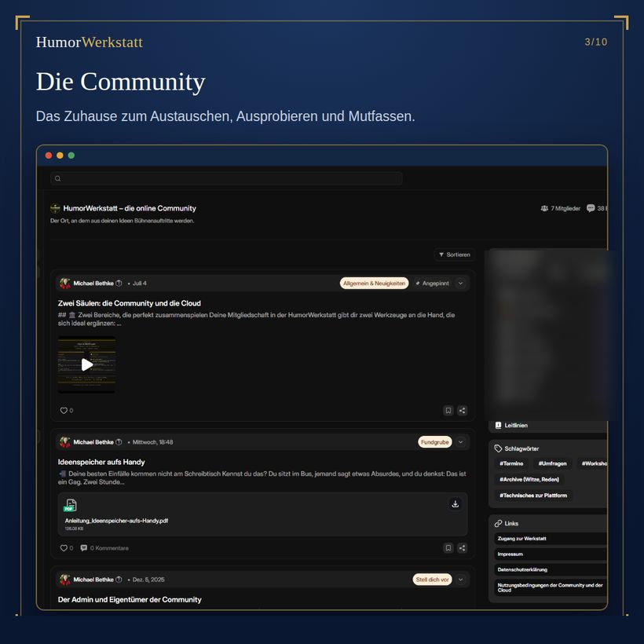Click the Leitlinien book icon
The width and height of the screenshot is (644, 644).
point(498,426)
